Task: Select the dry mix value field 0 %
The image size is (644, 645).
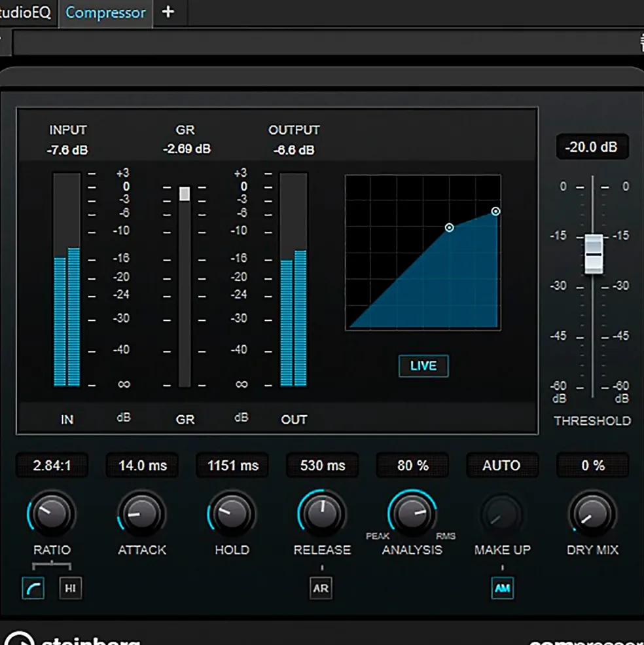Action: pos(592,465)
